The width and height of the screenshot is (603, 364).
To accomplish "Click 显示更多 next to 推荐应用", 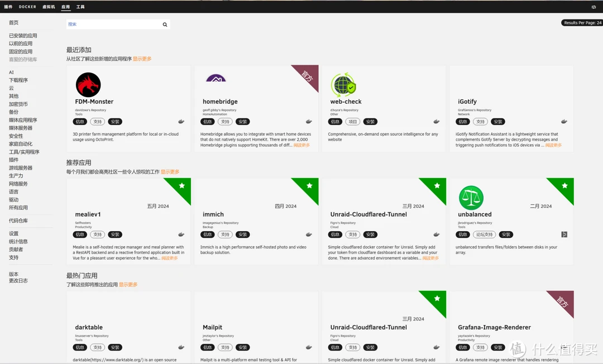I will click(170, 172).
